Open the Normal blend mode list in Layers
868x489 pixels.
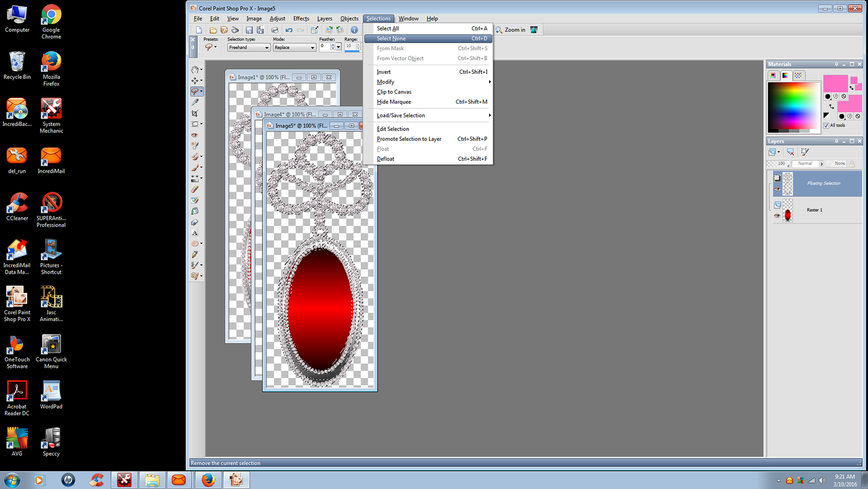coord(821,163)
